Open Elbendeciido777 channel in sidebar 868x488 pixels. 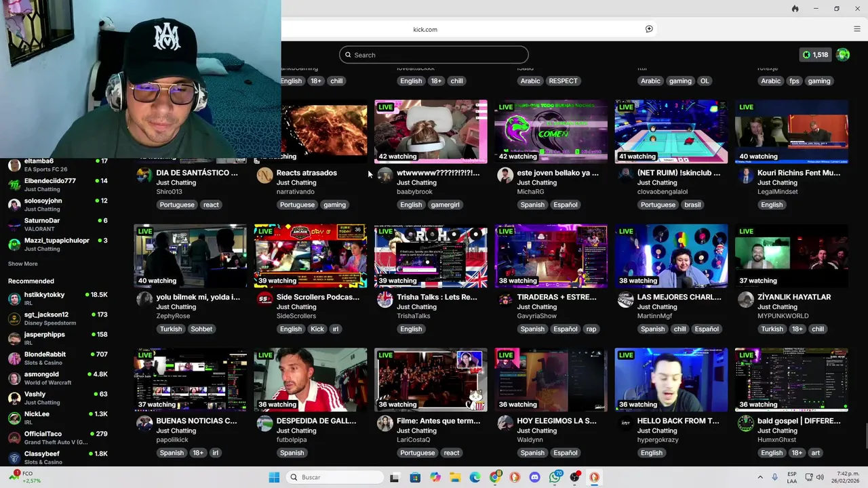[58, 184]
